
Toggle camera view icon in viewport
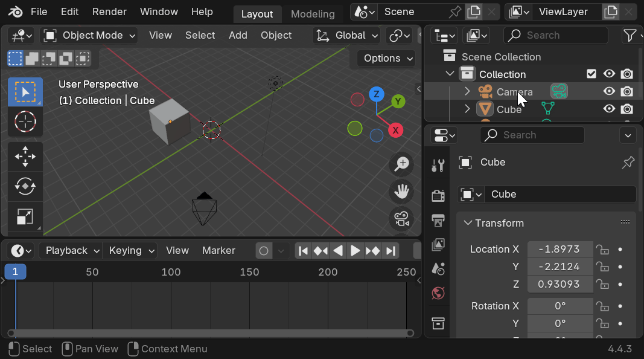coord(401,219)
